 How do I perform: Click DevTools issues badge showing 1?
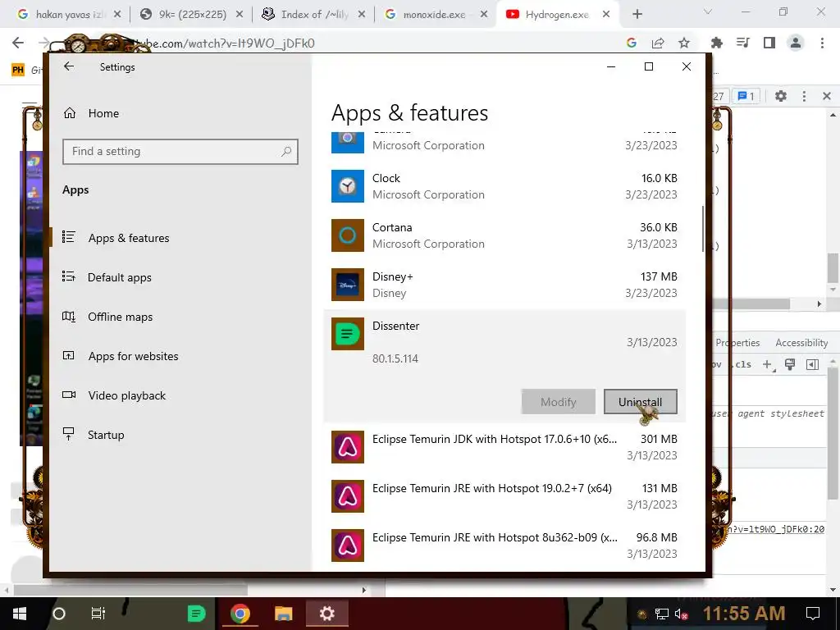click(746, 96)
